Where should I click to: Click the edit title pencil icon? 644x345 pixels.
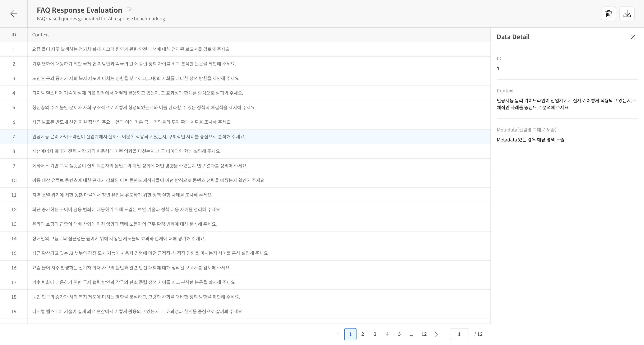pyautogui.click(x=130, y=10)
